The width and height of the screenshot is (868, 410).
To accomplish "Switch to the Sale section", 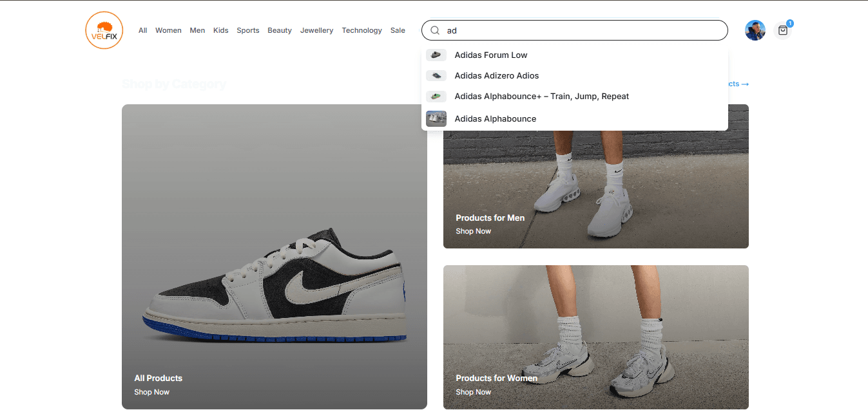I will click(398, 30).
